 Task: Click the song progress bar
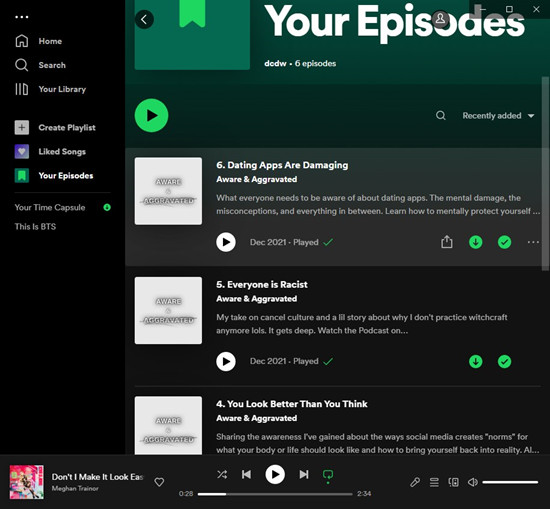coord(275,494)
